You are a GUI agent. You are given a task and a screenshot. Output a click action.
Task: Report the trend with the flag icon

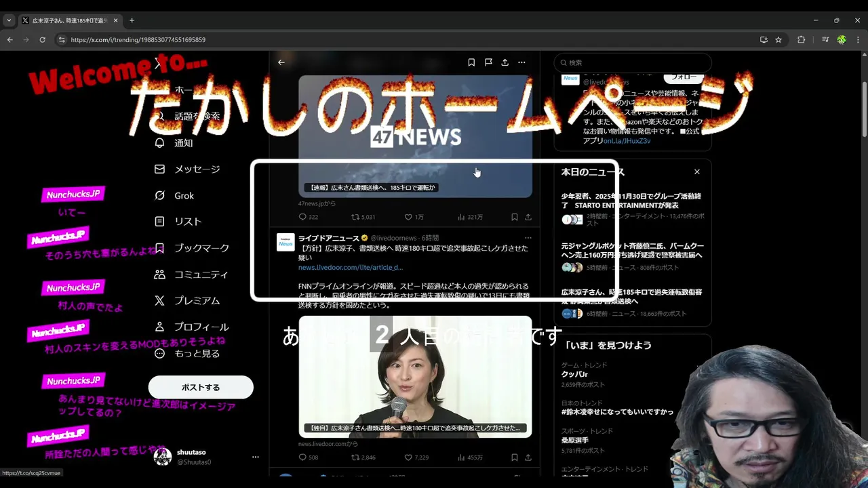[488, 62]
